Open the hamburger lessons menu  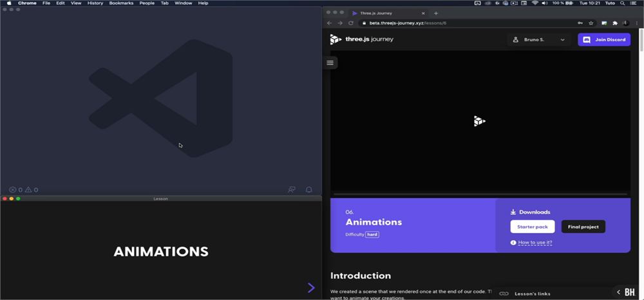330,63
